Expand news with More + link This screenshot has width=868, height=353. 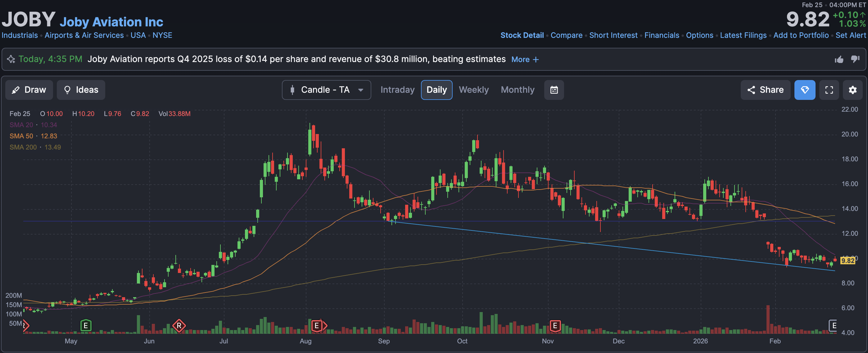525,60
